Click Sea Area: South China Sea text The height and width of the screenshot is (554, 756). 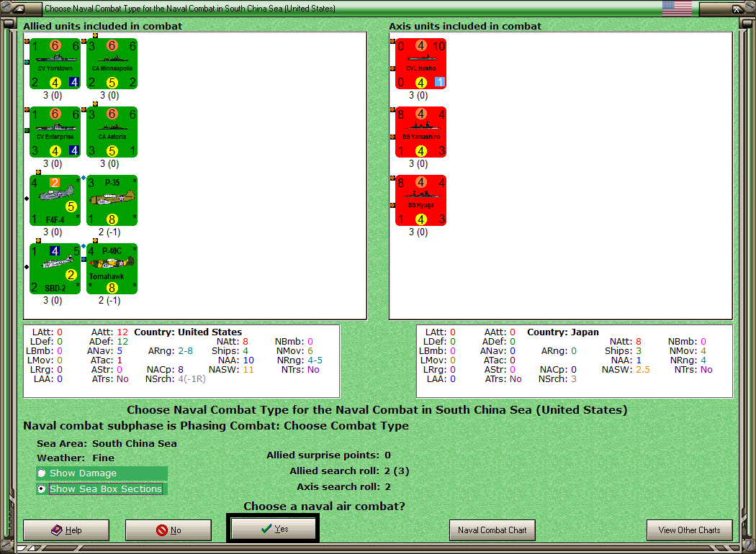107,443
